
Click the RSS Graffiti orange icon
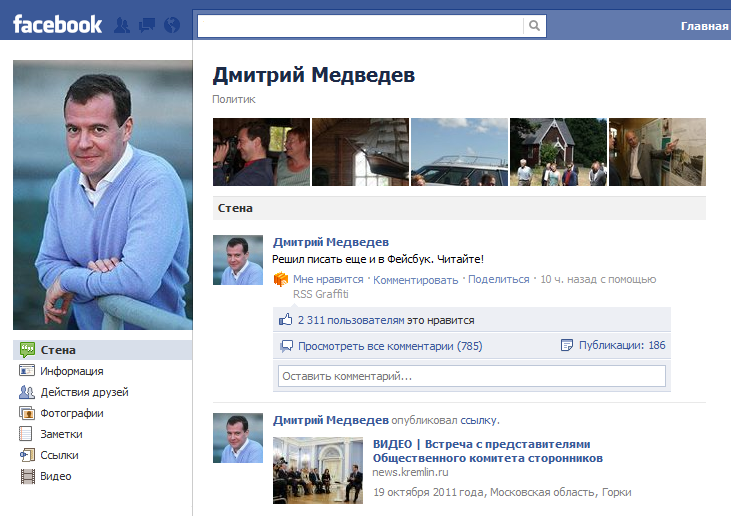281,280
